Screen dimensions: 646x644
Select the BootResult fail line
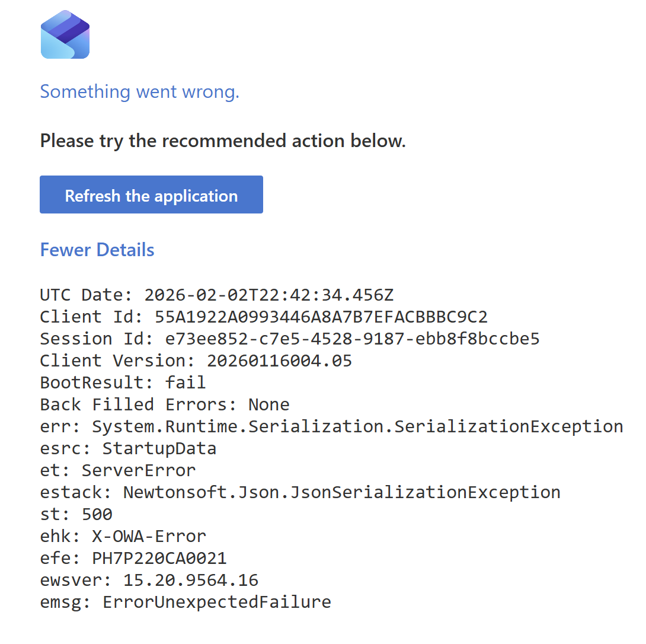coord(123,382)
